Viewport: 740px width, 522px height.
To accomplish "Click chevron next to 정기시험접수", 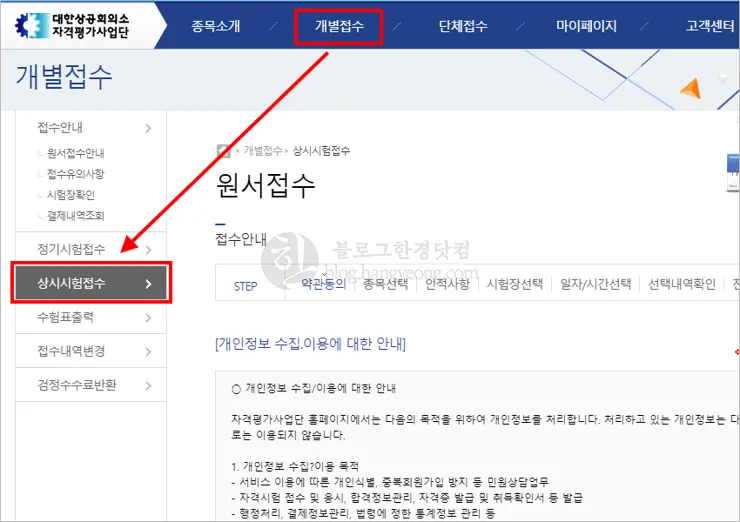I will tap(148, 250).
